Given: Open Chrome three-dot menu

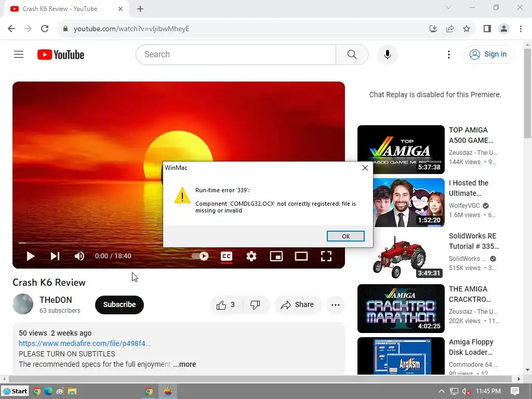Looking at the screenshot, I should 521,29.
